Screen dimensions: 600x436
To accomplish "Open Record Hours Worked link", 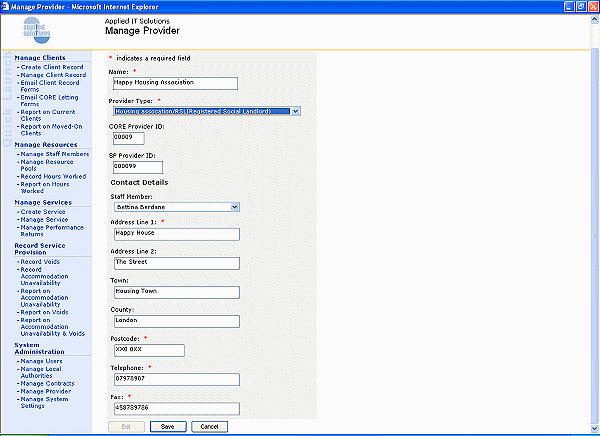I will pos(53,176).
